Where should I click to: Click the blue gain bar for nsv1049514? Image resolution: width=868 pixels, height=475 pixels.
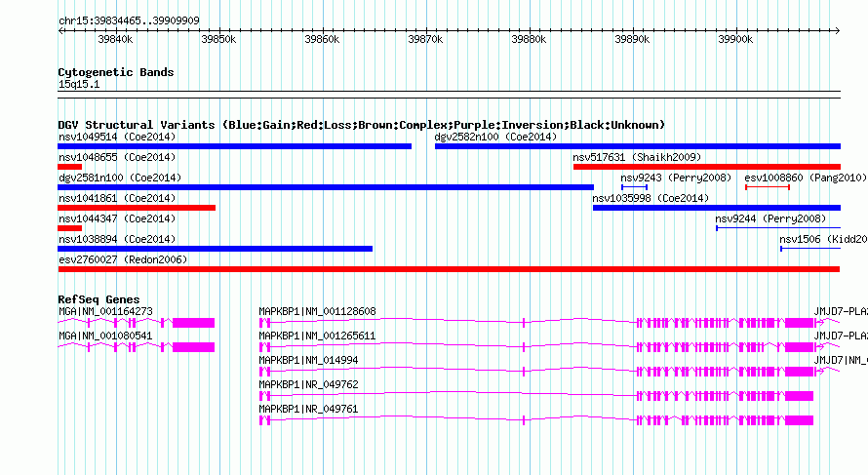tap(235, 146)
